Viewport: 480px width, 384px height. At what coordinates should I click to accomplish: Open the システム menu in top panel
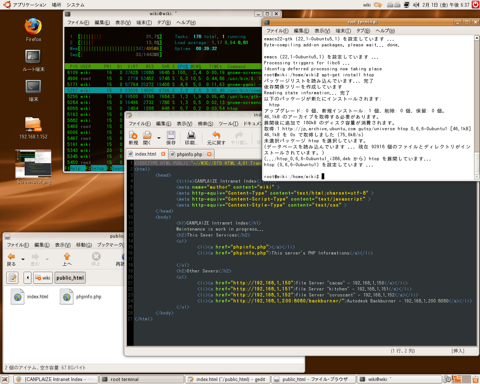75,5
